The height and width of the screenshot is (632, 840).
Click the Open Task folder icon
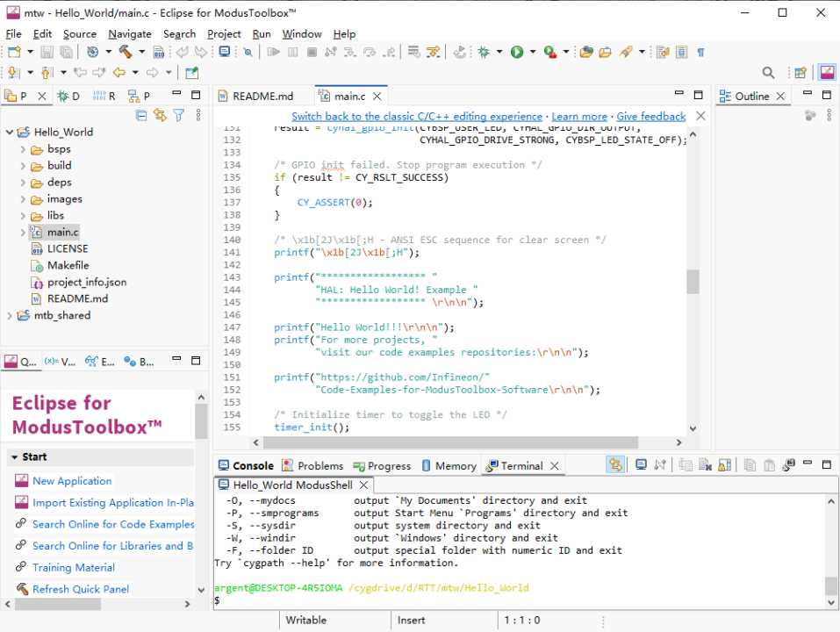pos(606,52)
